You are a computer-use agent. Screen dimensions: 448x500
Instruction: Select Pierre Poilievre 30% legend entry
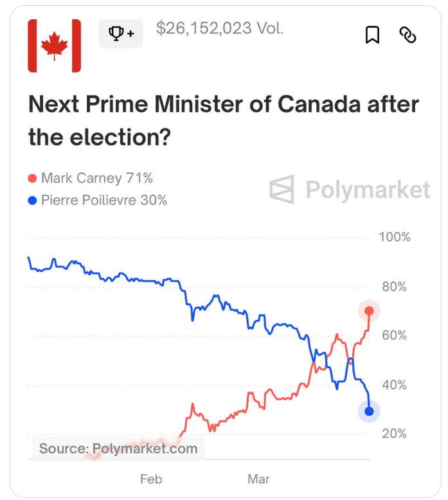(x=103, y=201)
